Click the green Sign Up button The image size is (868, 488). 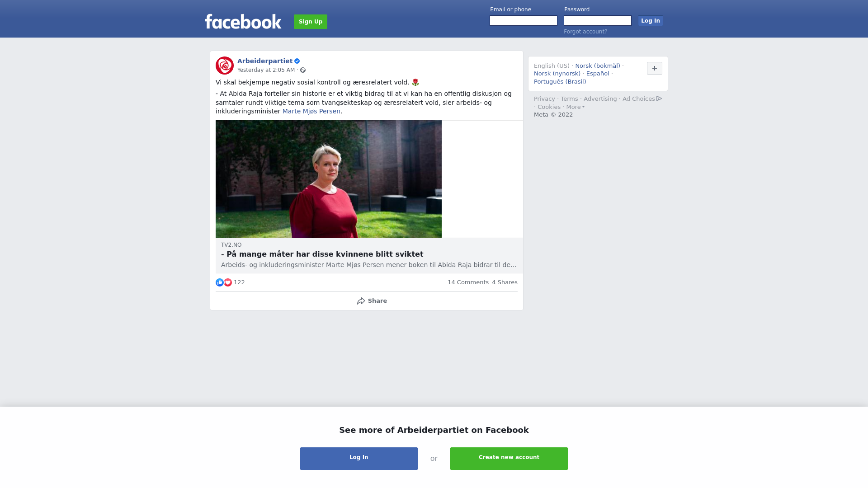(x=311, y=22)
